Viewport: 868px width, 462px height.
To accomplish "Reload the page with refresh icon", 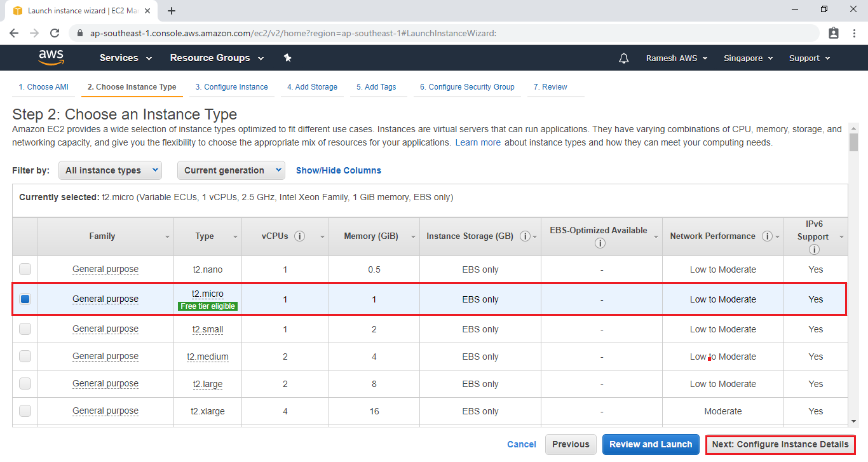I will pyautogui.click(x=55, y=33).
